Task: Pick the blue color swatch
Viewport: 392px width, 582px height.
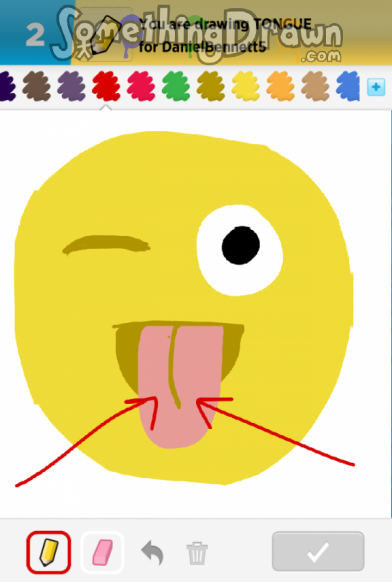Action: pyautogui.click(x=348, y=86)
